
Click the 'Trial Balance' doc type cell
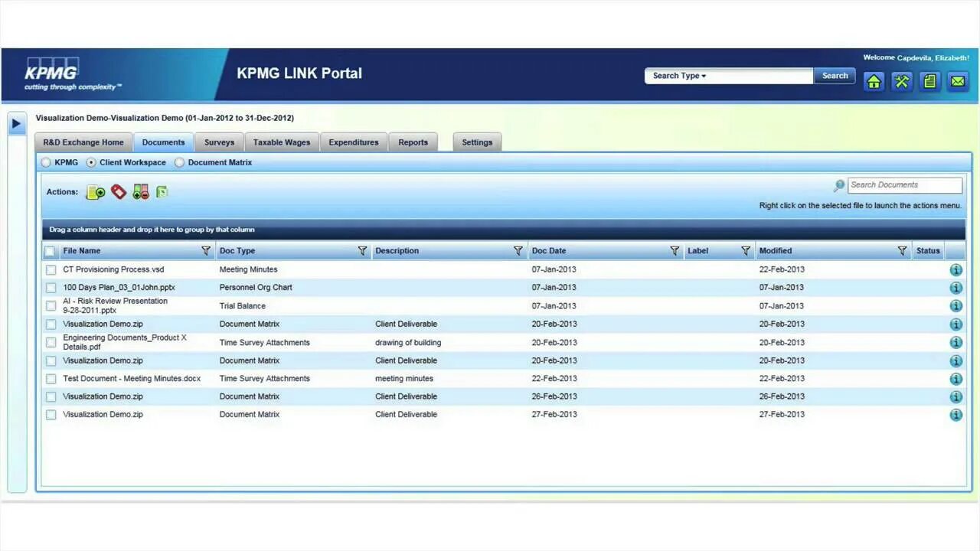pos(243,306)
